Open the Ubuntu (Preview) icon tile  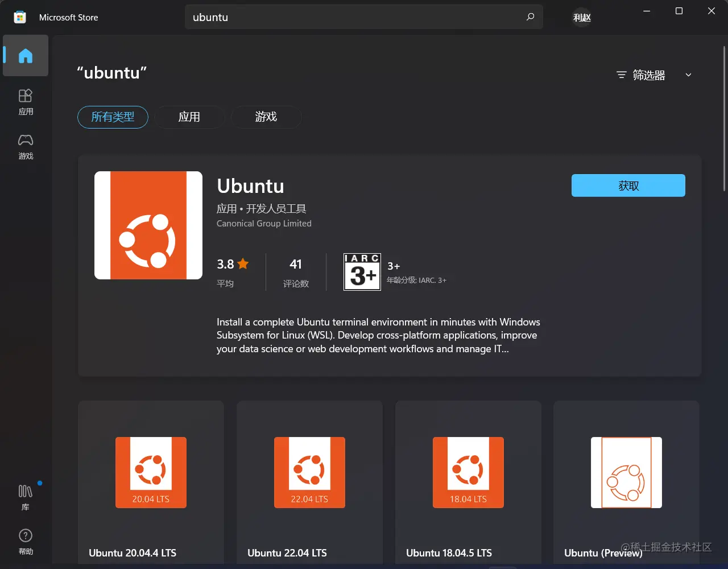pyautogui.click(x=626, y=472)
